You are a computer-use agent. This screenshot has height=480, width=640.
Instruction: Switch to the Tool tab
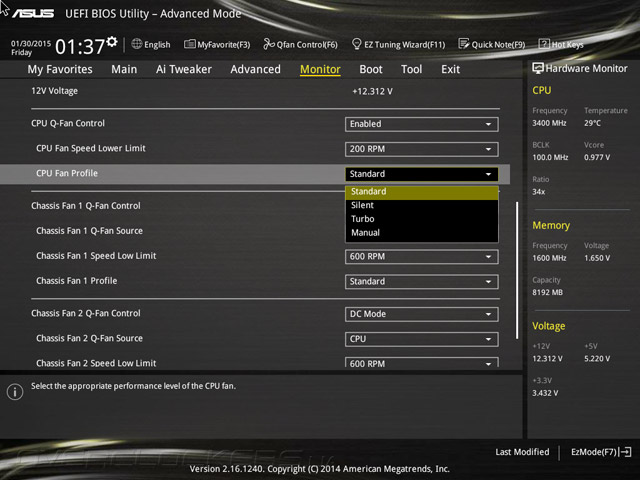[x=411, y=69]
